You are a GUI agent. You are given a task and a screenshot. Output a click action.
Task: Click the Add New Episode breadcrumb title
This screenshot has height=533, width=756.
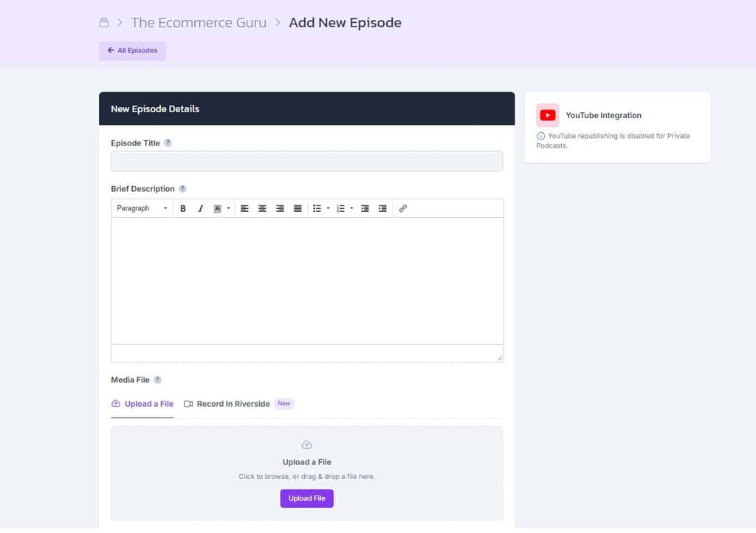[x=346, y=23]
